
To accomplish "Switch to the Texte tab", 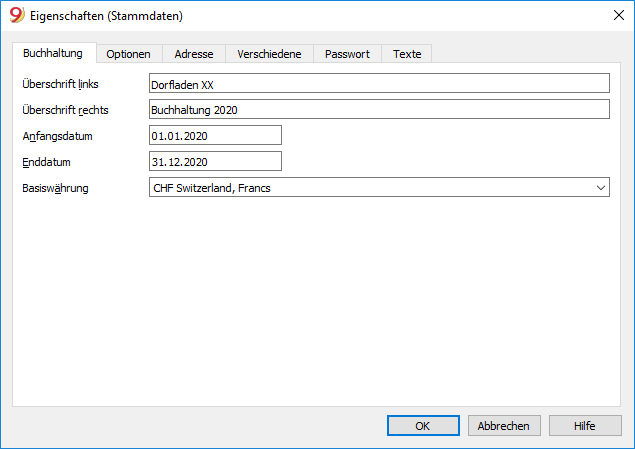I will [x=407, y=54].
